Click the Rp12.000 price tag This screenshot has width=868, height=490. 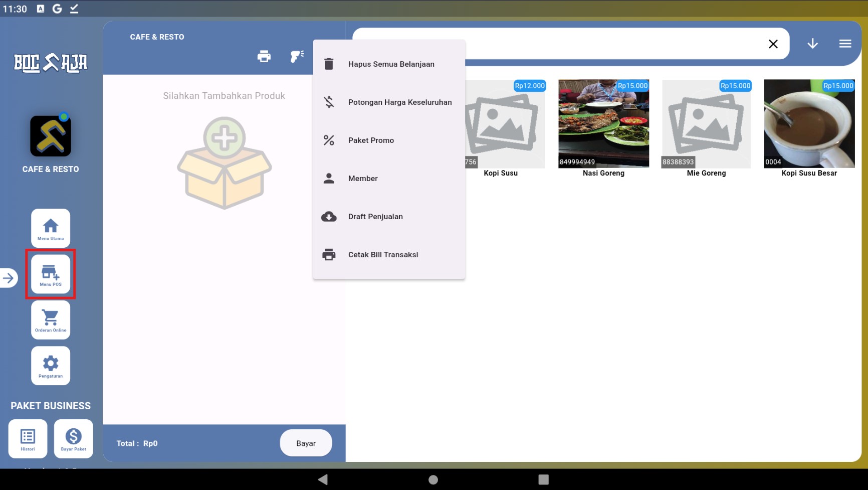[530, 86]
